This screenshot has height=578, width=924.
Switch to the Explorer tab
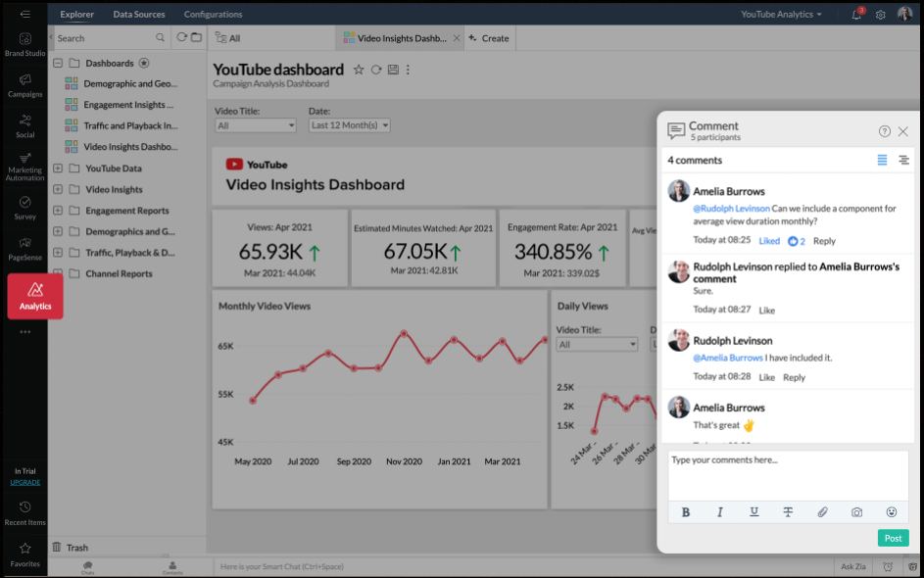[76, 14]
